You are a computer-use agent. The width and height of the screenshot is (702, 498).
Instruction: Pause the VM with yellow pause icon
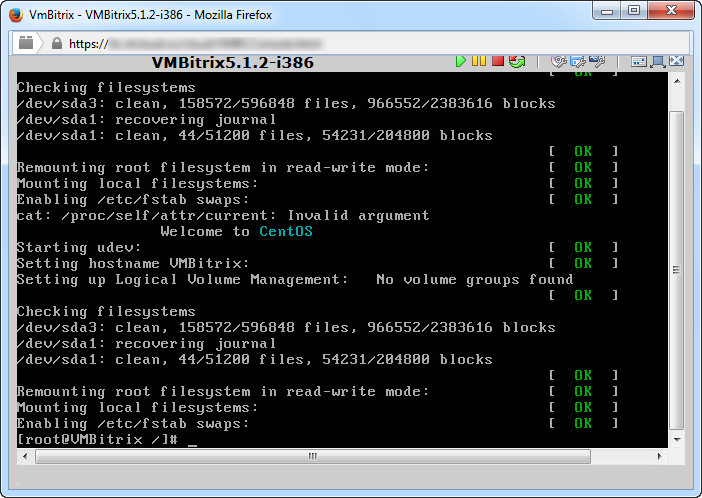(479, 61)
